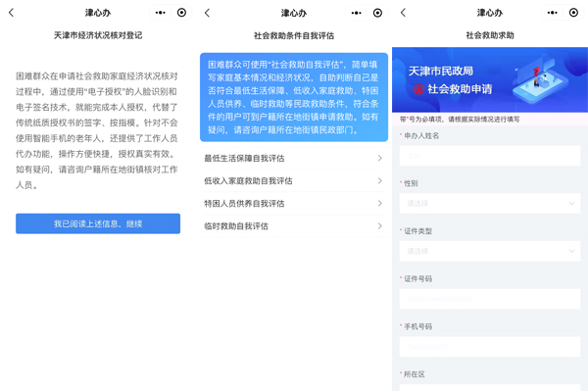588x391 pixels.
Task: Go back from 社会救助求助 screen
Action: pyautogui.click(x=403, y=13)
